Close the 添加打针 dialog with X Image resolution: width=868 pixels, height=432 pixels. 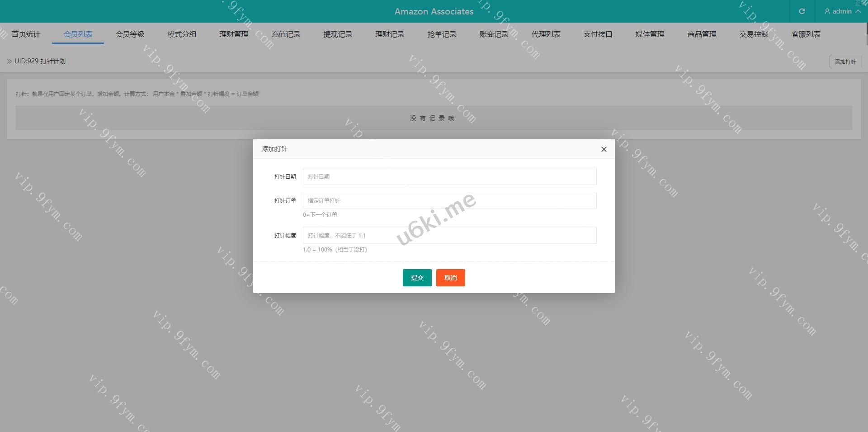pos(604,149)
